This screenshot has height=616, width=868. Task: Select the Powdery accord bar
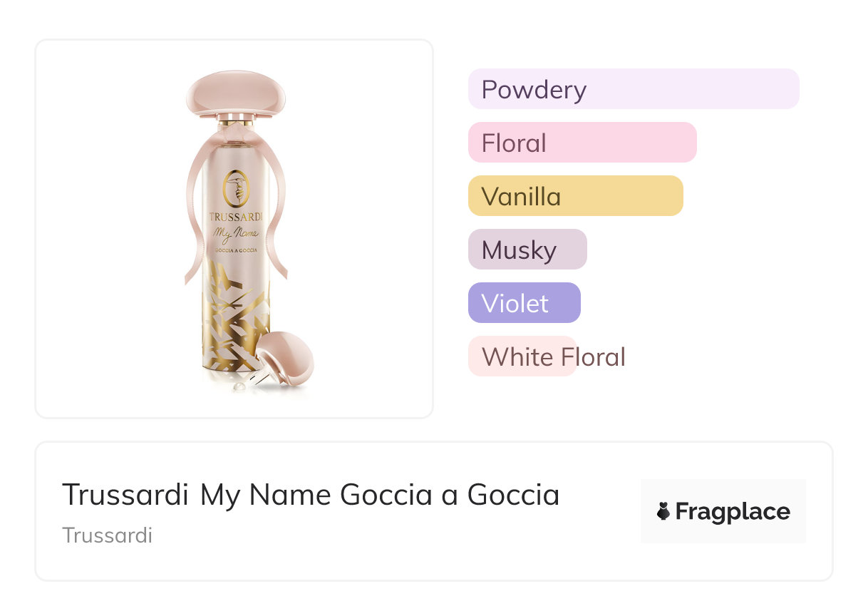[633, 89]
